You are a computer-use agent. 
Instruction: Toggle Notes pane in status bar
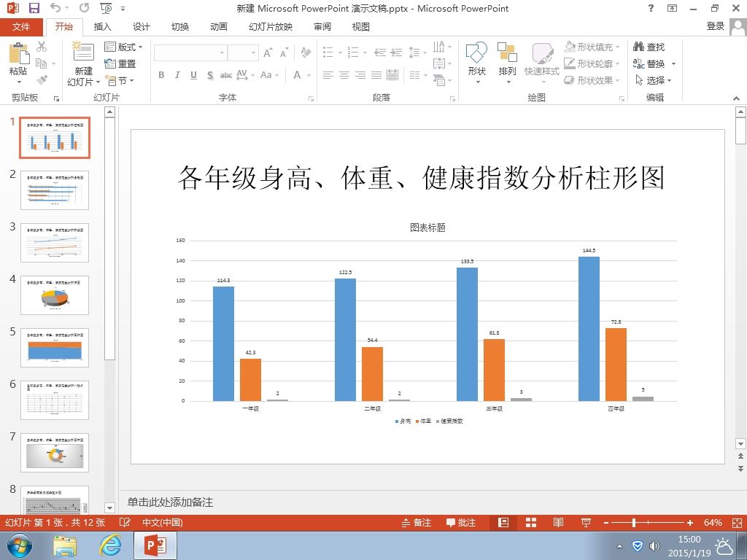pyautogui.click(x=417, y=523)
